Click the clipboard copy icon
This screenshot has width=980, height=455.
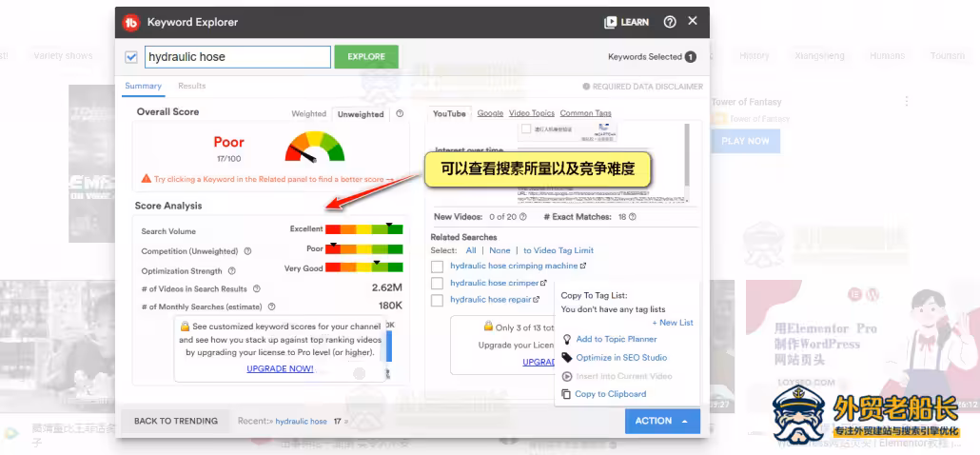pyautogui.click(x=566, y=394)
